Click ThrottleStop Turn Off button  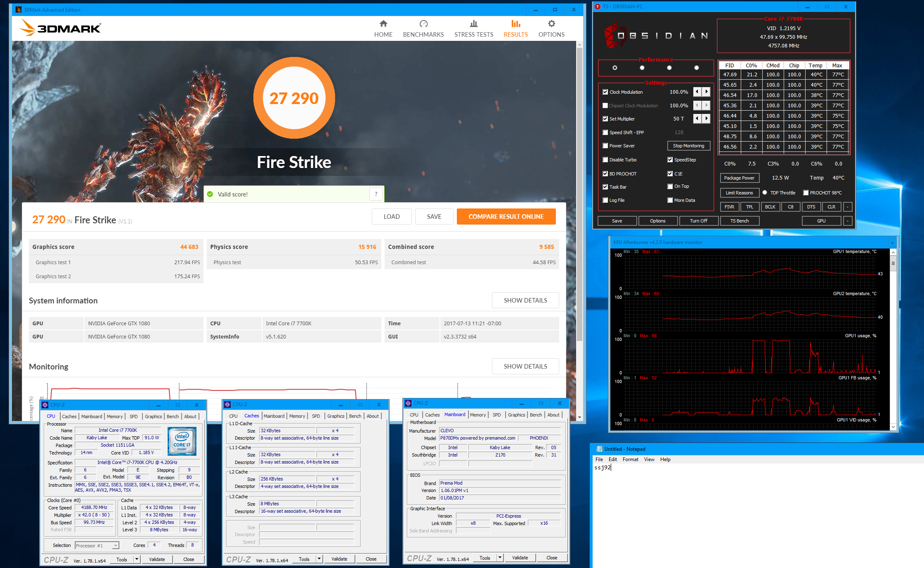pyautogui.click(x=698, y=221)
